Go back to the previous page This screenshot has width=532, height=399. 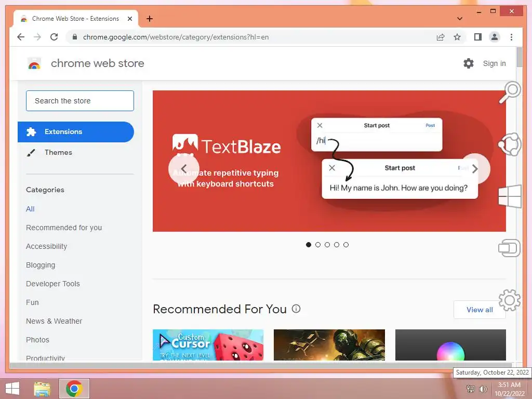[21, 37]
